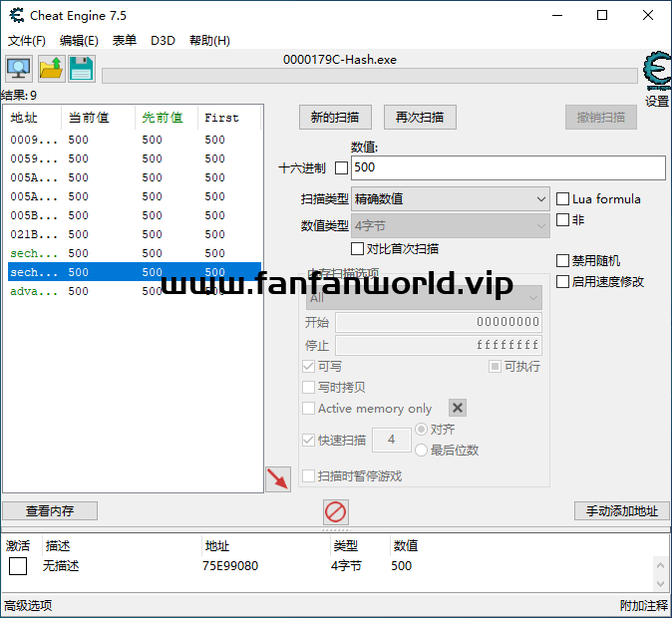Toggle the 可写 writable checkbox

308,367
